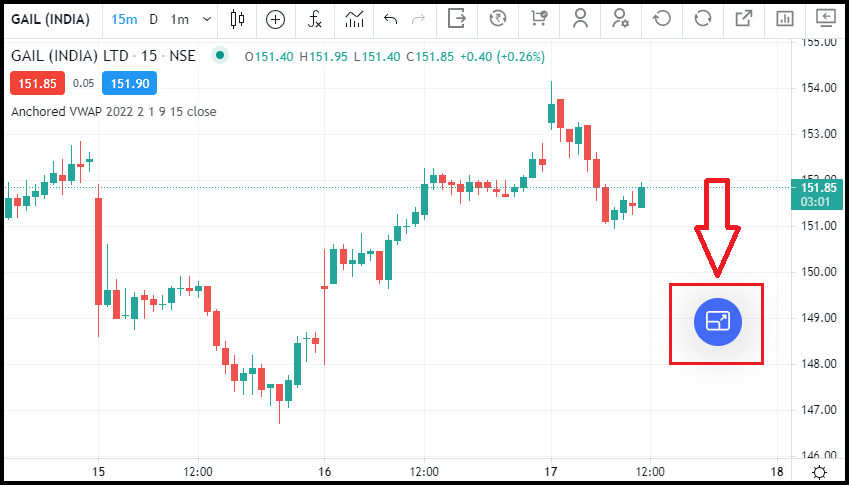This screenshot has height=485, width=849.
Task: Undo the last chart action
Action: point(390,19)
